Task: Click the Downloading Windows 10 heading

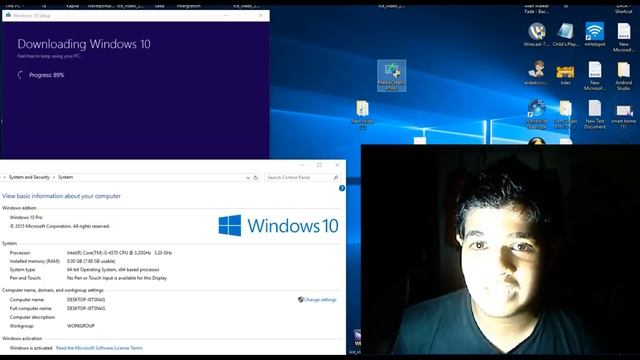Action: 84,44
